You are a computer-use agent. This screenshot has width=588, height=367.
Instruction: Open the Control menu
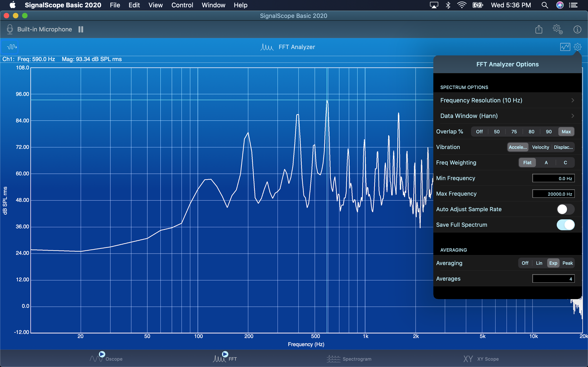tap(182, 5)
